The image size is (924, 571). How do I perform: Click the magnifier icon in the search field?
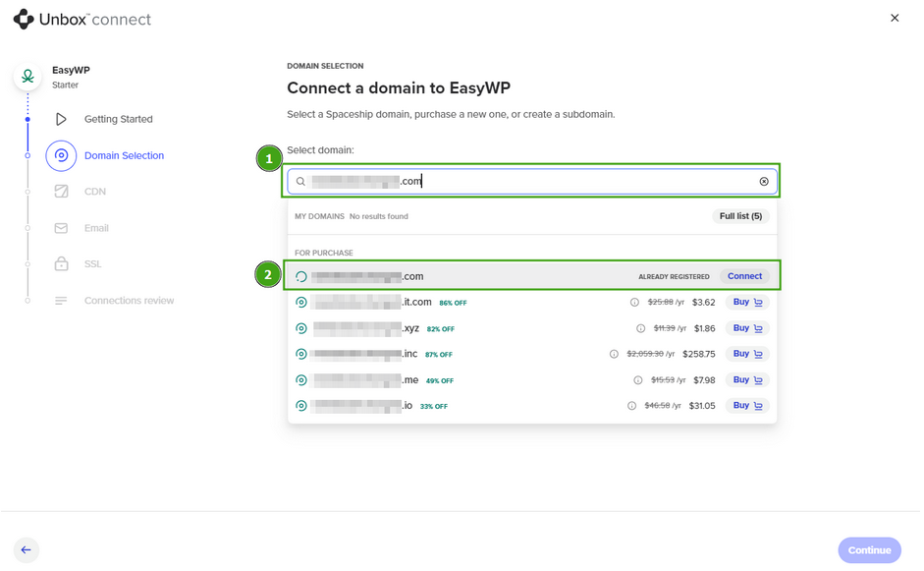tap(300, 181)
